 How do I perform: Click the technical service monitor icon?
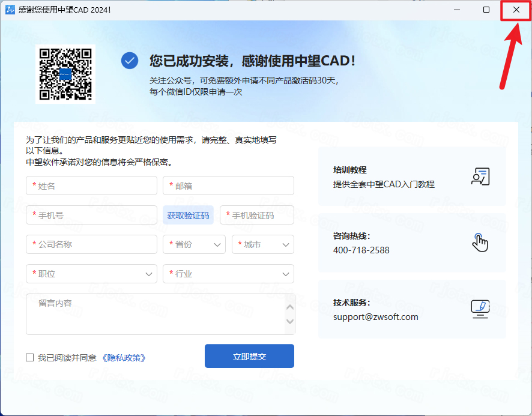pos(480,309)
